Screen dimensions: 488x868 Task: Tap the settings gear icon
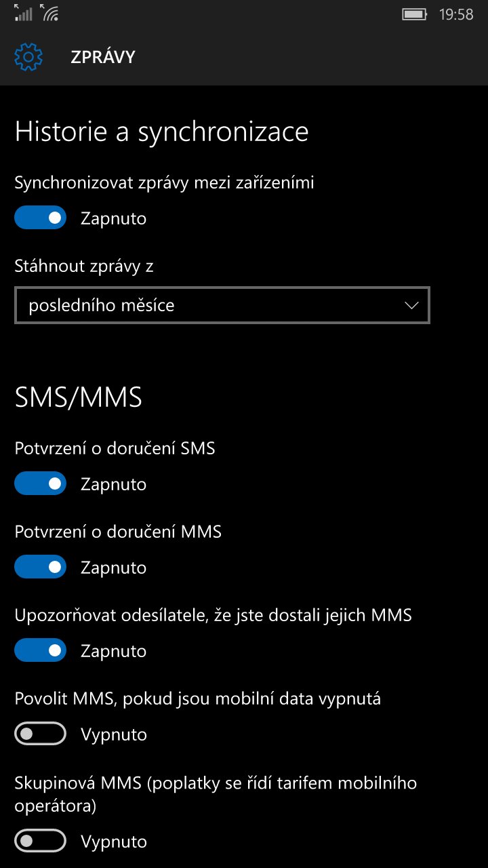point(28,57)
